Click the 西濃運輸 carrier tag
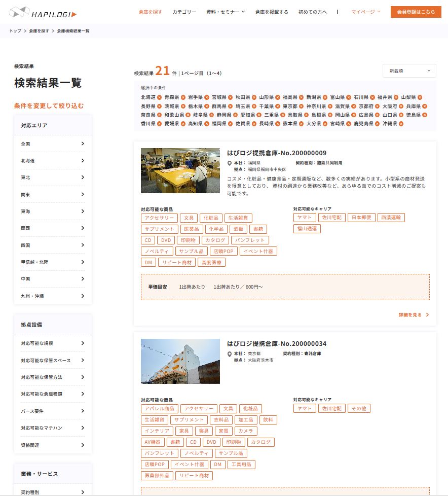This screenshot has width=448, height=496. point(391,218)
